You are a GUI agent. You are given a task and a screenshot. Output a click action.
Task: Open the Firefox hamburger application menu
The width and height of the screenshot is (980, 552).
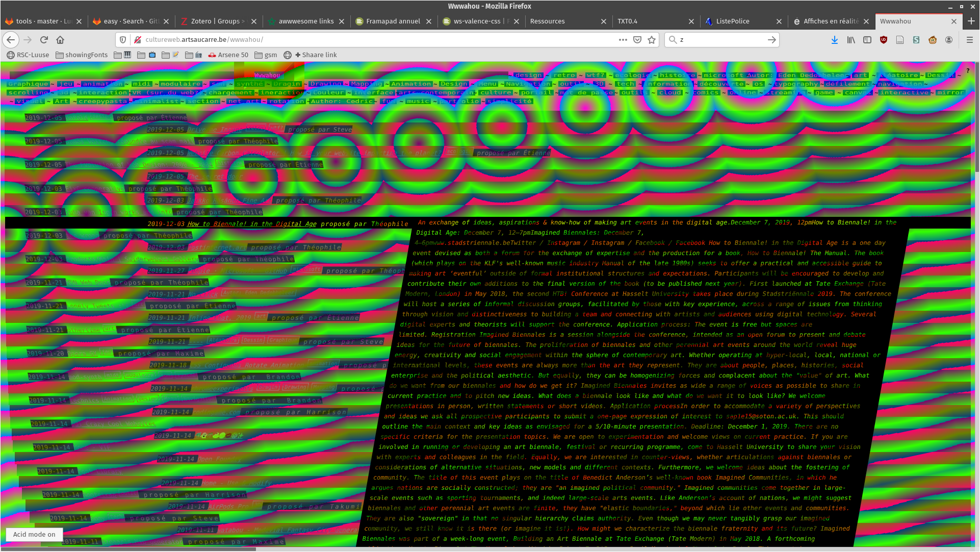click(970, 40)
